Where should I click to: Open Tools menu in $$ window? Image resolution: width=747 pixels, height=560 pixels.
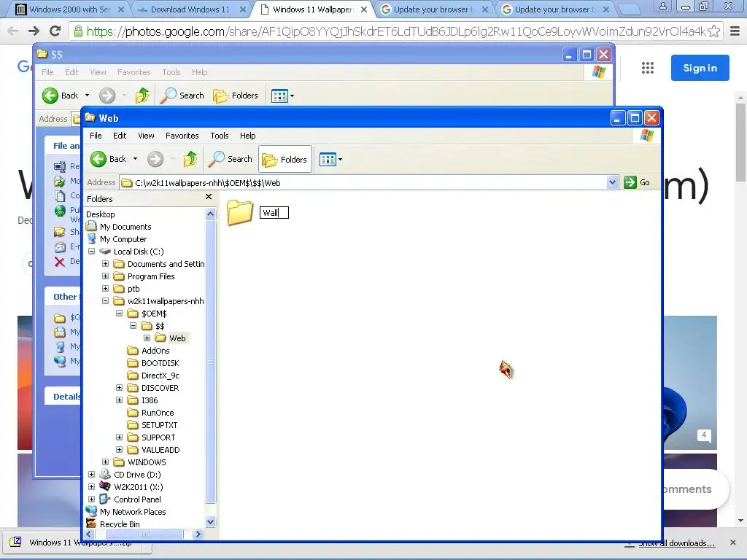(x=171, y=72)
